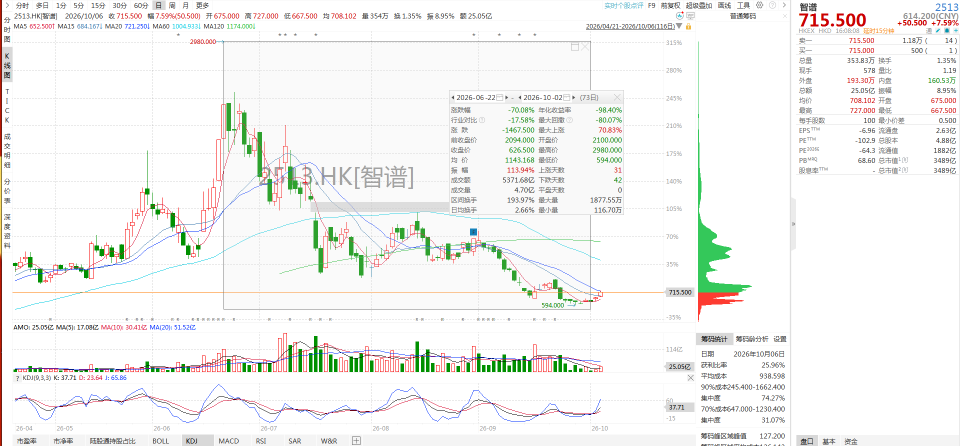
Task: Switch indicator to W&R
Action: pos(330,440)
